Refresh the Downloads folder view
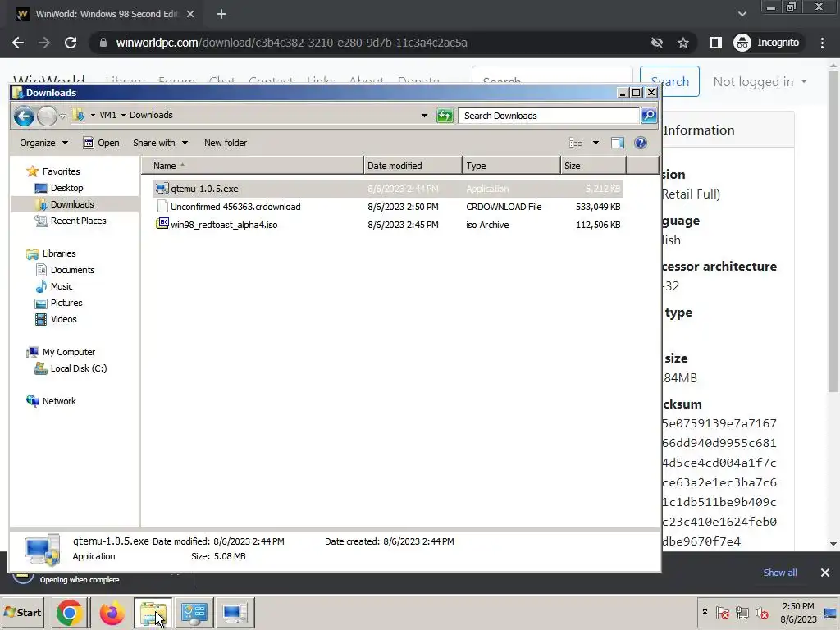 pyautogui.click(x=445, y=115)
